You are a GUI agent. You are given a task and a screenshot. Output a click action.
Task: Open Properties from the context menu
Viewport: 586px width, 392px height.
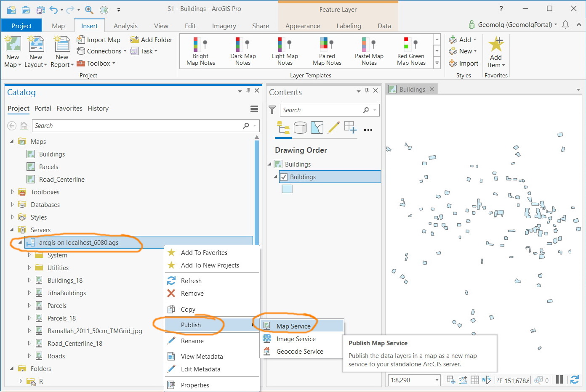tap(212, 385)
